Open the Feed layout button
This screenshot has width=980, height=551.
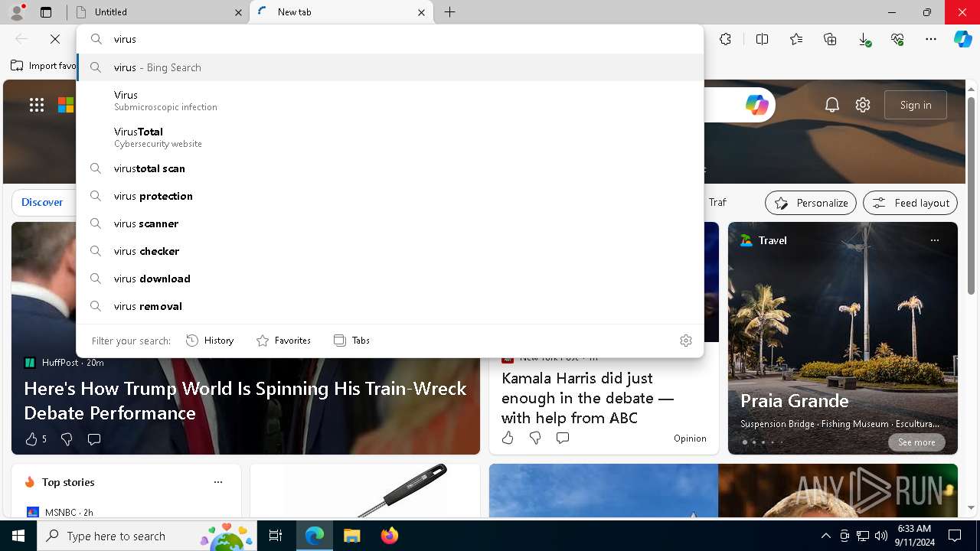point(910,203)
